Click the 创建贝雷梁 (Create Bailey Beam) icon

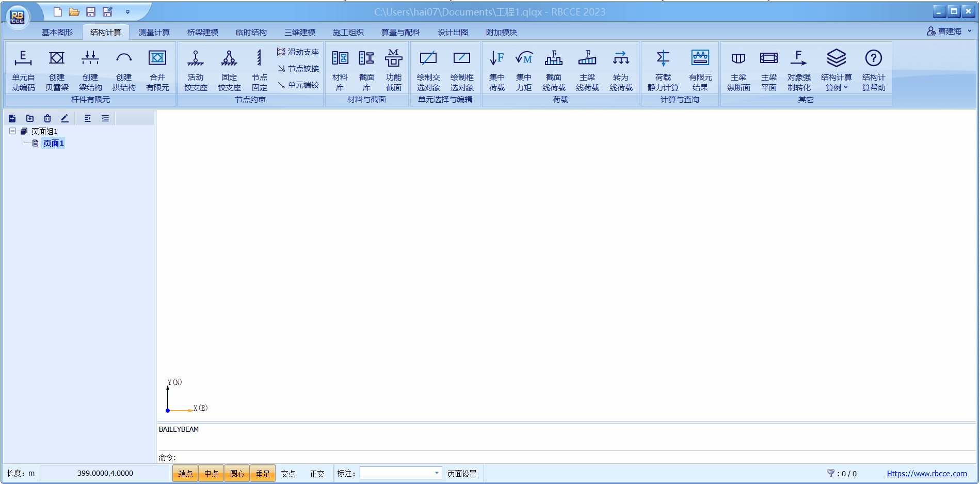tap(57, 70)
